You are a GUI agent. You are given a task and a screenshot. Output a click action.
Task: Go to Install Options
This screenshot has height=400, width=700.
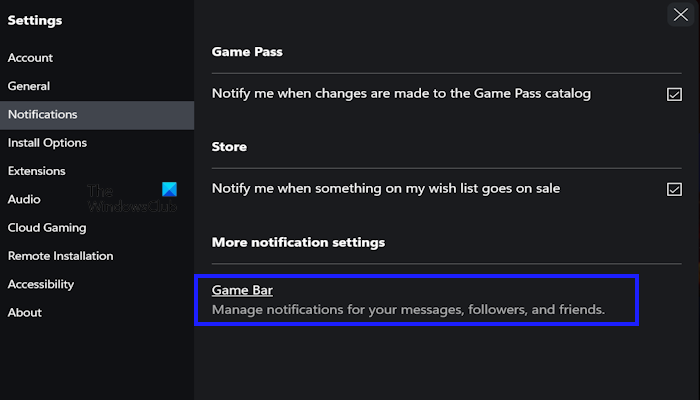(47, 143)
